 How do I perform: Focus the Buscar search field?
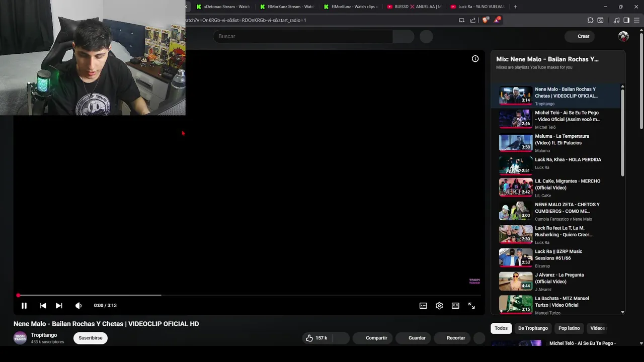coord(303,36)
